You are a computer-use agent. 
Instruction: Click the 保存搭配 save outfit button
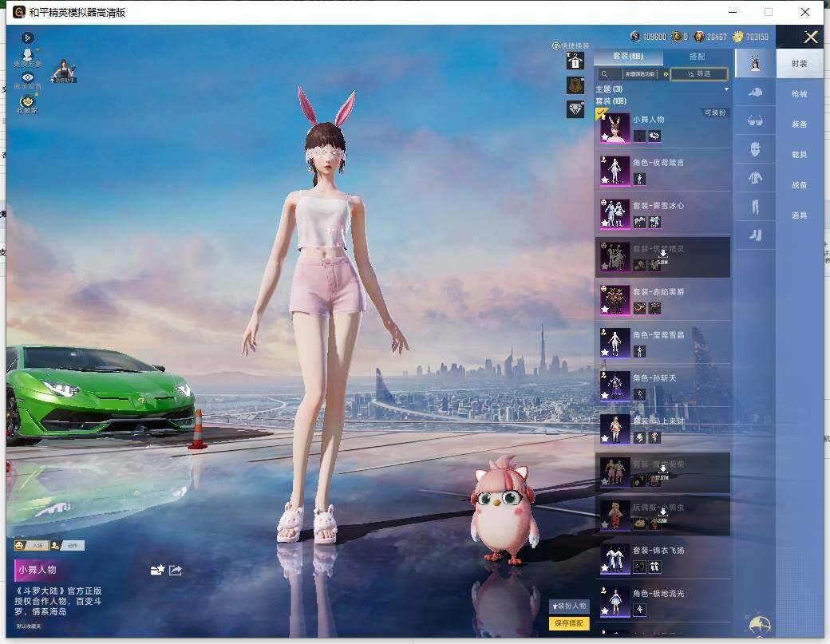coord(569,623)
